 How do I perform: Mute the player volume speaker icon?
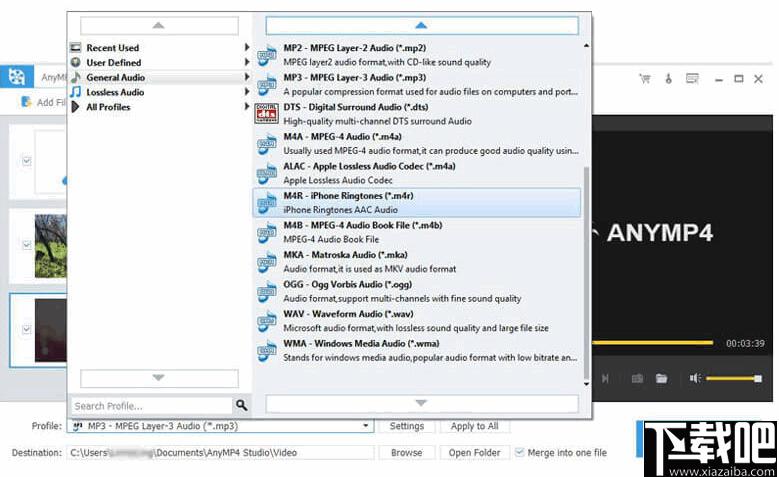[x=695, y=379]
